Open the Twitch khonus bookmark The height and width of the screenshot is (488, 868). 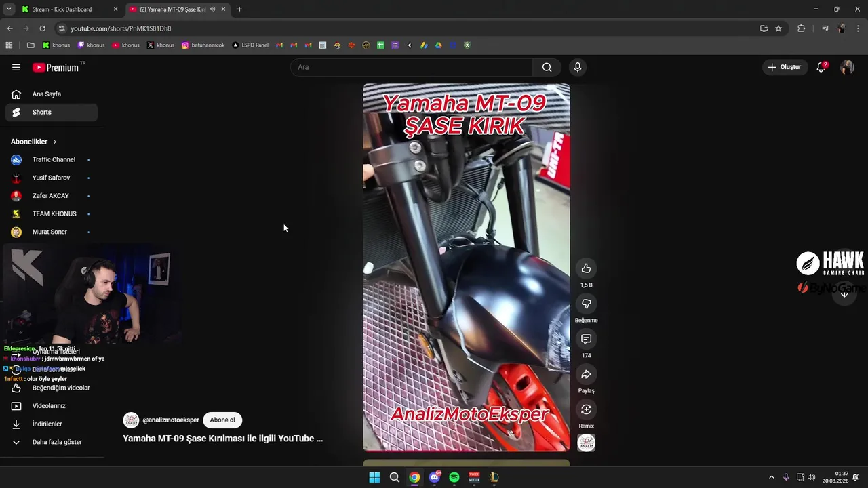click(91, 45)
